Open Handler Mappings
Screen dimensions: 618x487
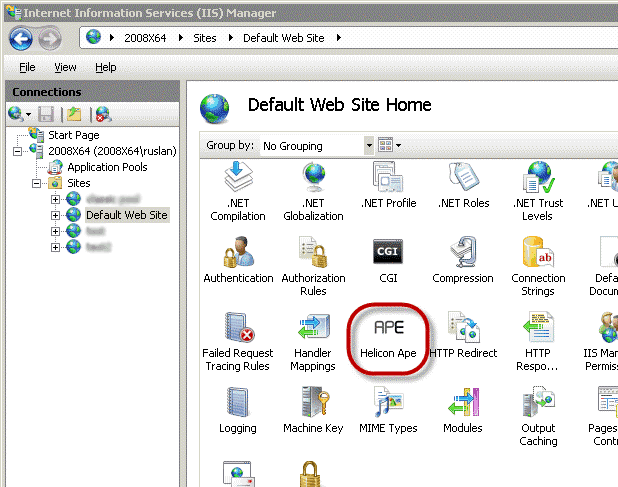(x=313, y=342)
